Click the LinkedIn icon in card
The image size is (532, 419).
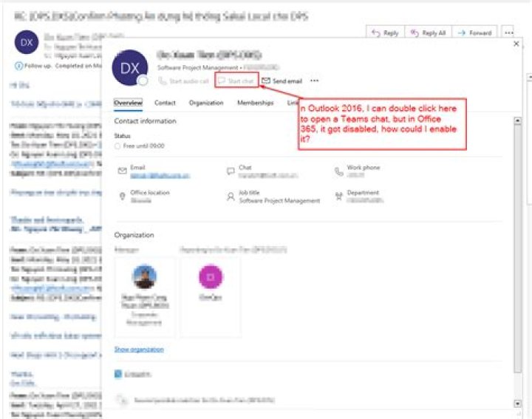[x=117, y=374]
